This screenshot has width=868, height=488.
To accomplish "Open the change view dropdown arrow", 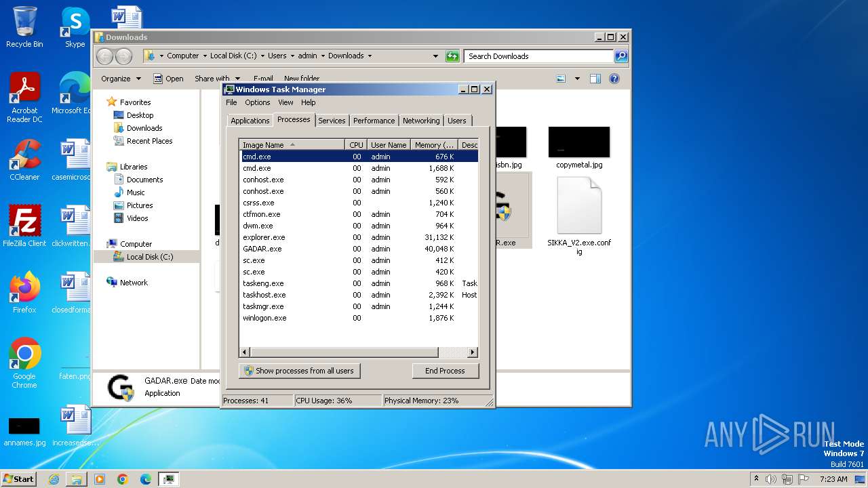I will tap(577, 79).
